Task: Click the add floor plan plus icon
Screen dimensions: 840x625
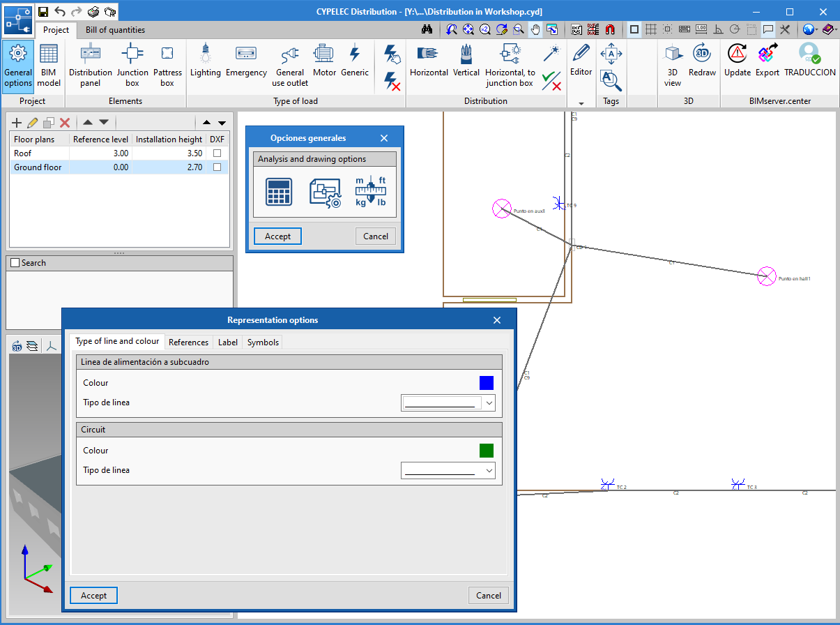Action: point(17,123)
